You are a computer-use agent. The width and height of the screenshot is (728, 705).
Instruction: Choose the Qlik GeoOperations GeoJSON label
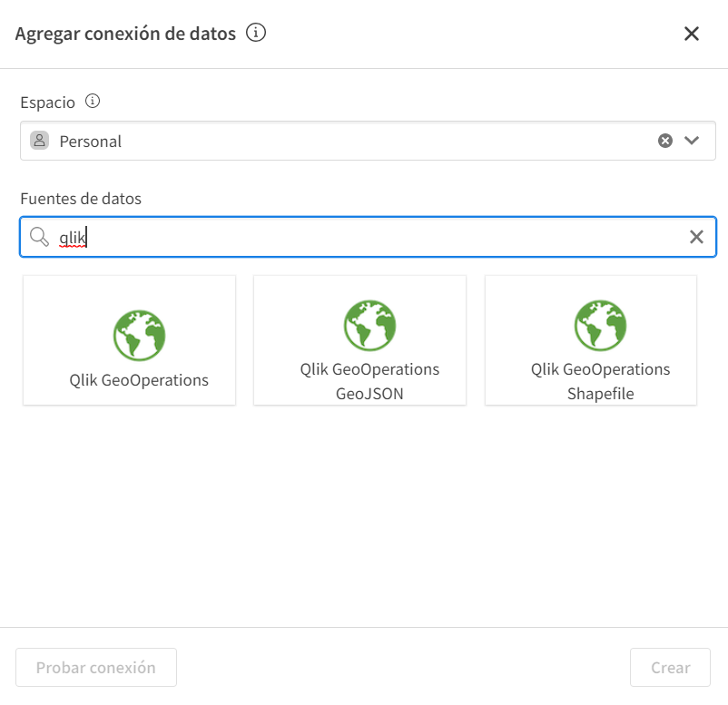369,381
